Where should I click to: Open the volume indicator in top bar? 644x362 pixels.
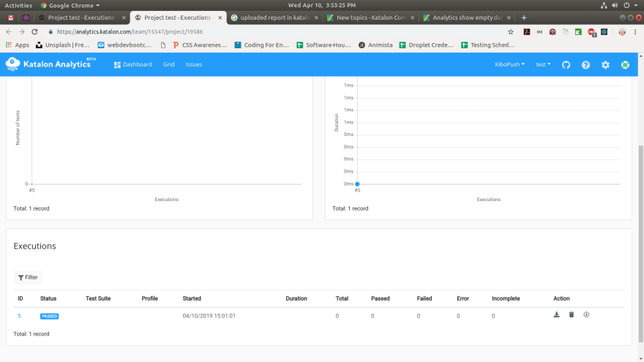[x=615, y=5]
